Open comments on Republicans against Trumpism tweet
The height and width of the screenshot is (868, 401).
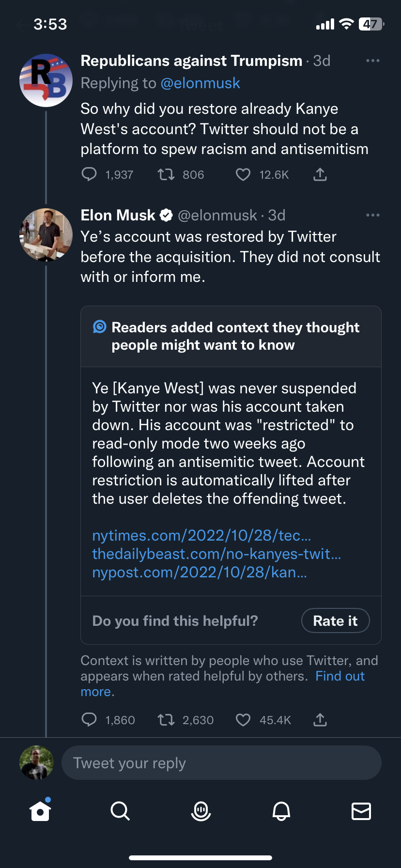[x=89, y=174]
